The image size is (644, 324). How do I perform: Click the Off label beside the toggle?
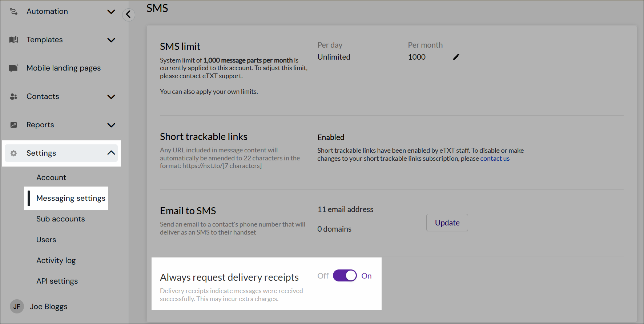323,276
